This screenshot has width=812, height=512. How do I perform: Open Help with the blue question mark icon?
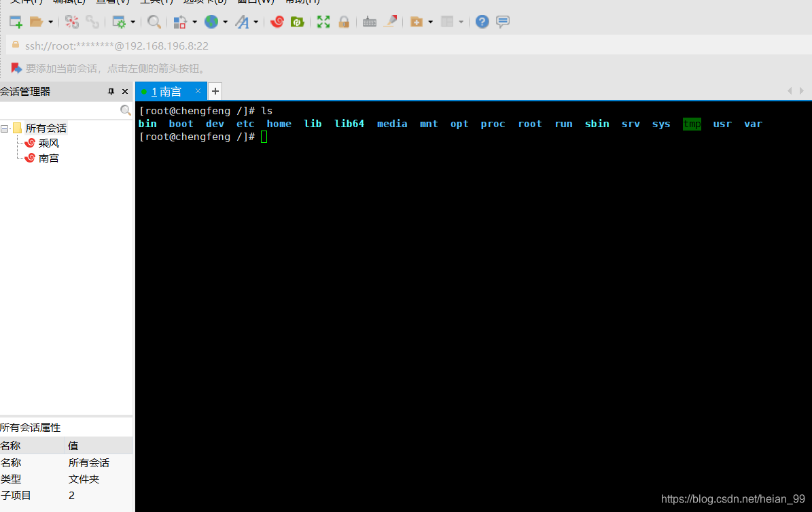[x=482, y=22]
